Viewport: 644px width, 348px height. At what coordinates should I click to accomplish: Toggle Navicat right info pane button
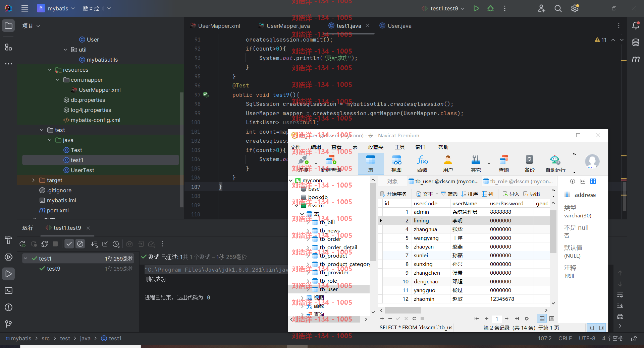pyautogui.click(x=601, y=328)
